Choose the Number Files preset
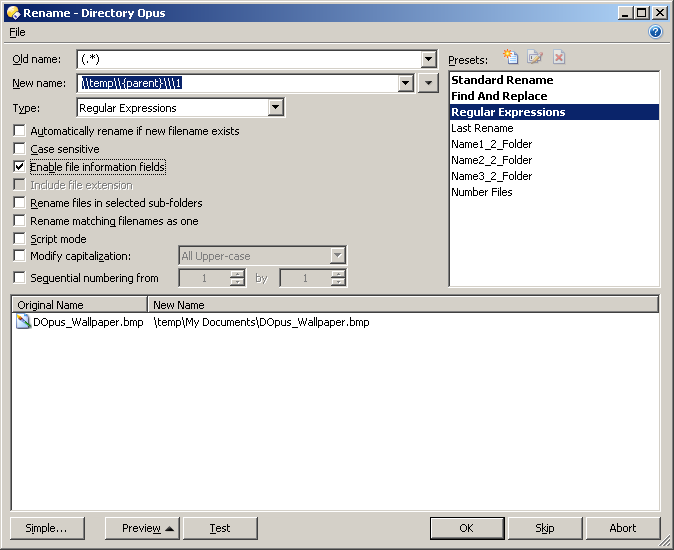Screen dimensions: 674x550 coord(482,192)
